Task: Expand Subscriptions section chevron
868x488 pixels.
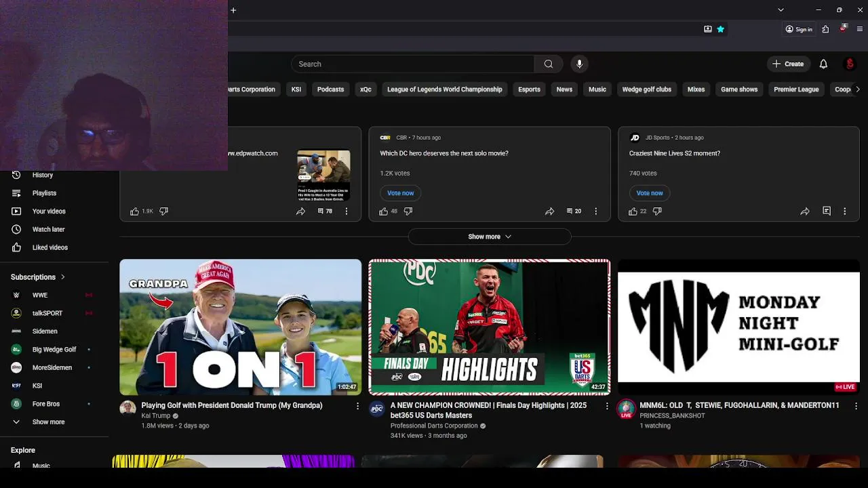Action: click(63, 277)
